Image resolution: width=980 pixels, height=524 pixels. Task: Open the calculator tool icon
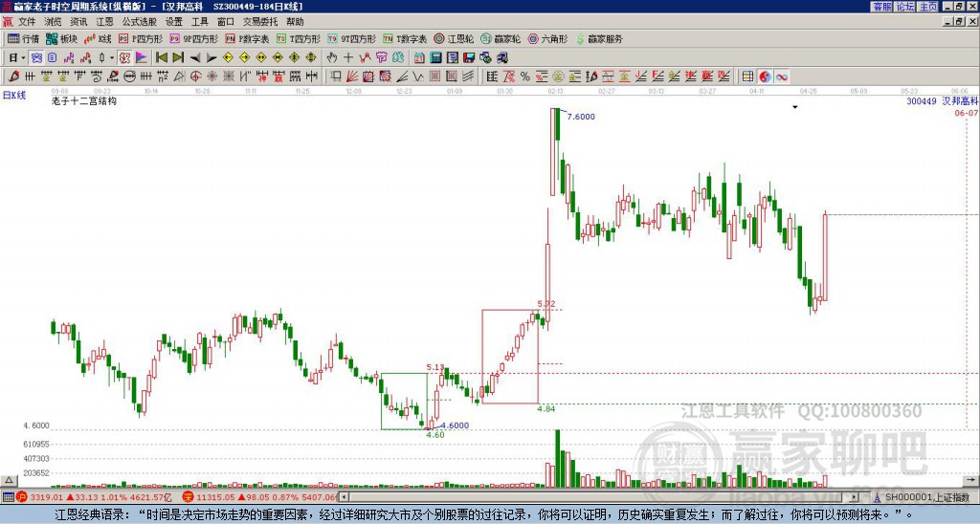coord(435,58)
